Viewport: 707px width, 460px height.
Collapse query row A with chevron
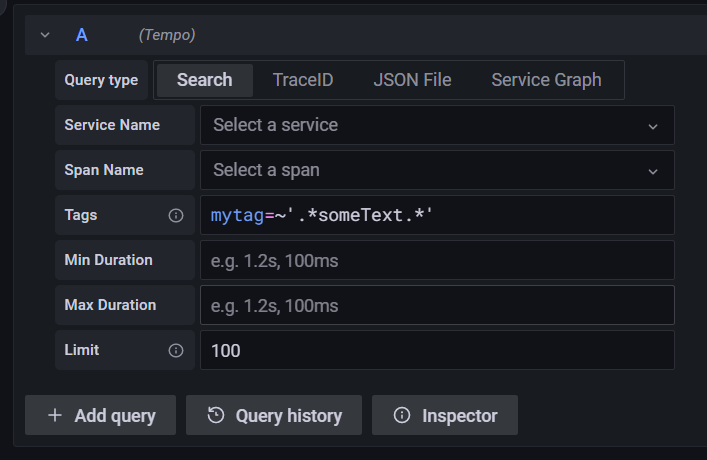click(44, 35)
